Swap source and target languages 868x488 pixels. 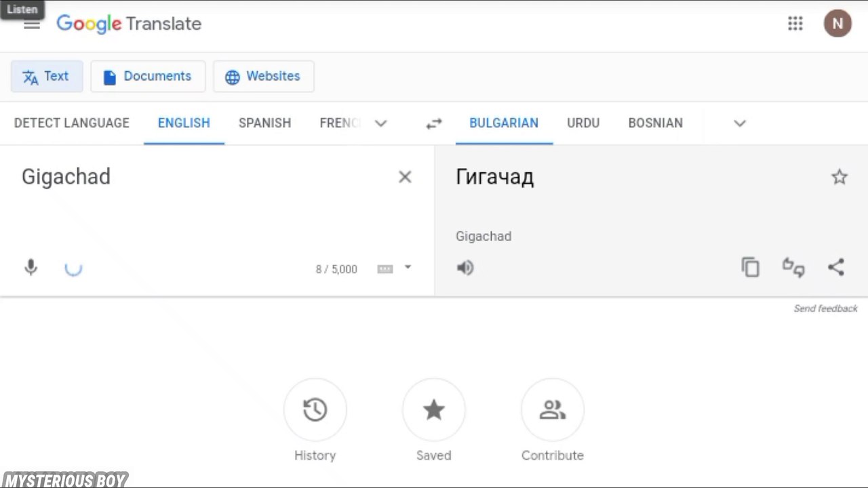tap(434, 123)
